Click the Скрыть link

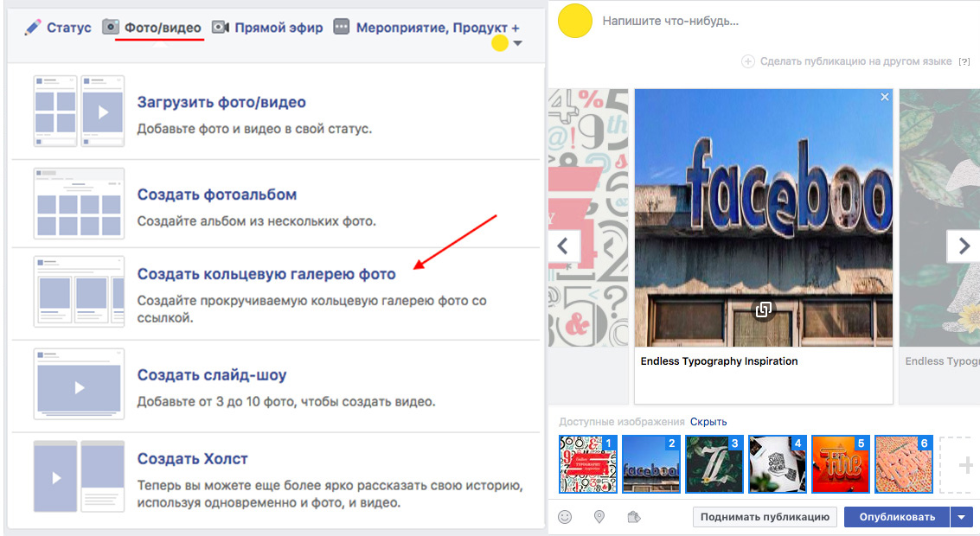(x=708, y=422)
